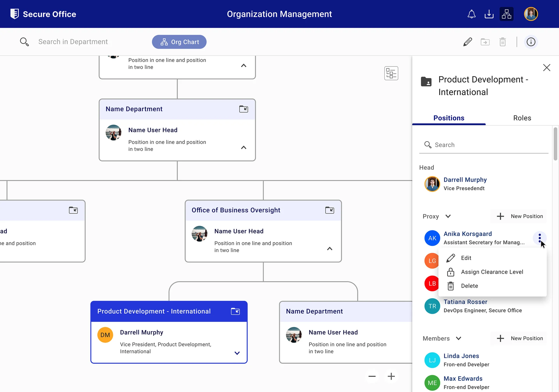Close the Product Development side panel
The height and width of the screenshot is (392, 559).
pos(547,68)
